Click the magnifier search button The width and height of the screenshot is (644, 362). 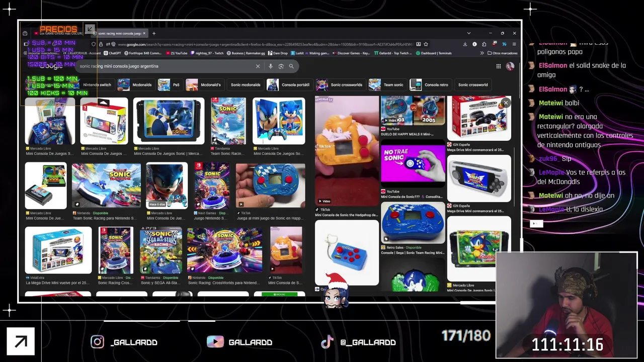tap(291, 66)
